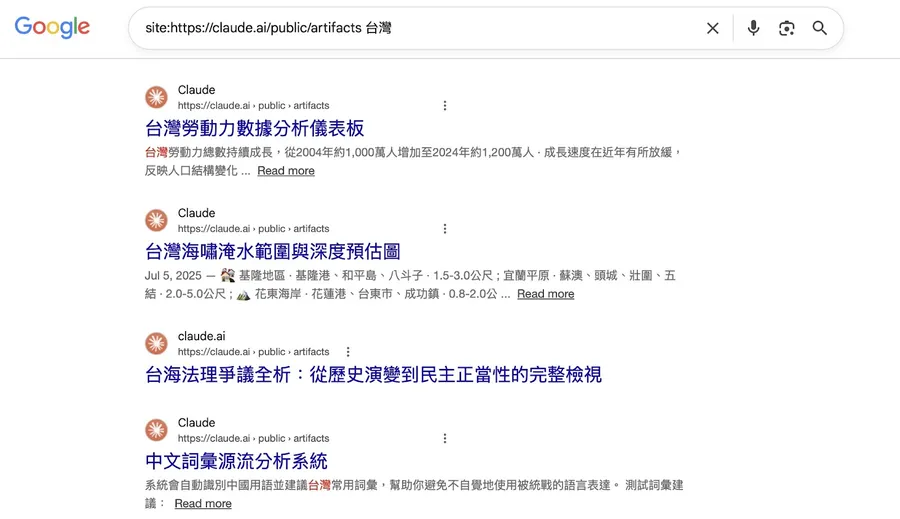Open result 中文詞彙源流分析系統
Screen dimensions: 900x519
point(236,462)
